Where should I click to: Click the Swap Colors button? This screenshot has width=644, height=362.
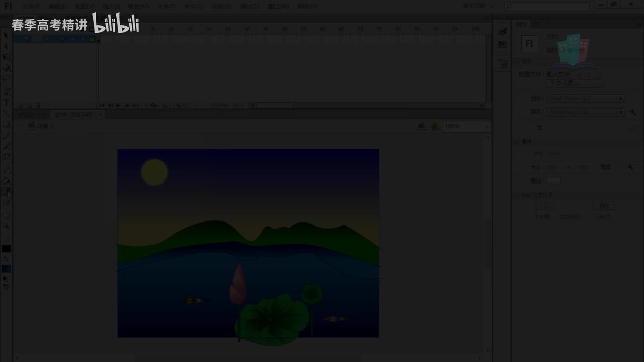coord(6,287)
